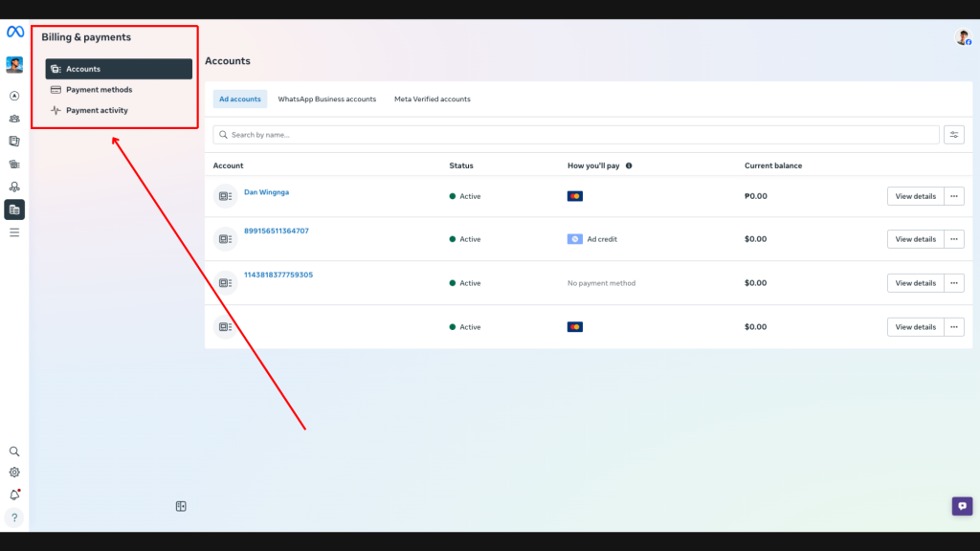This screenshot has width=980, height=551.
Task: View details for account 1143818377759305
Action: 915,283
